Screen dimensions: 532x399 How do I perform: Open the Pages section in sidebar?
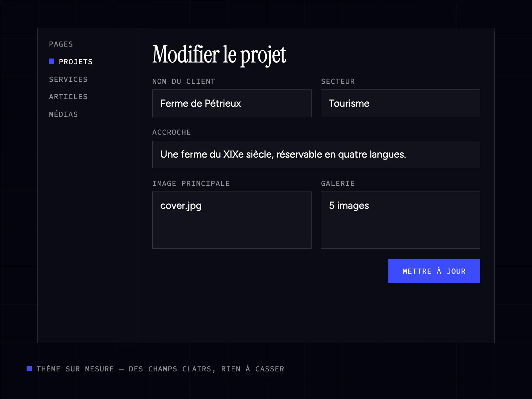(61, 44)
